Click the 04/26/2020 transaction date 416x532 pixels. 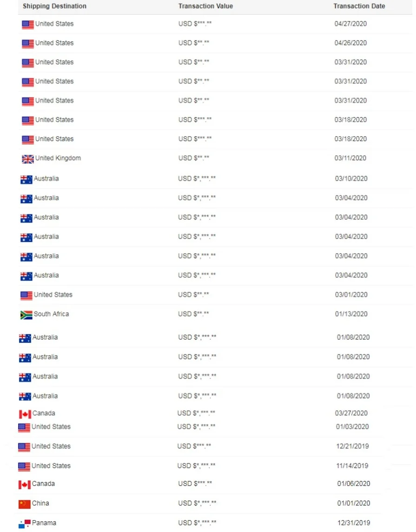[350, 43]
